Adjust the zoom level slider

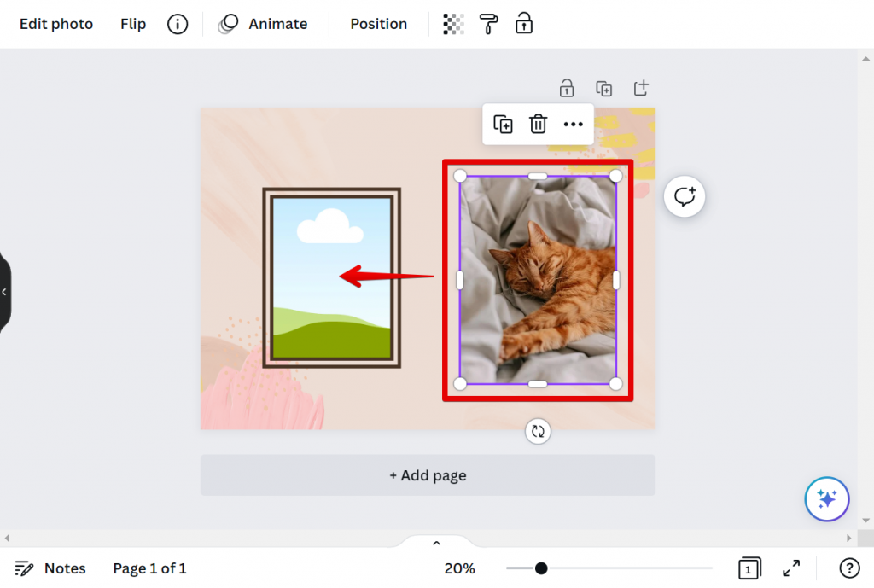(x=542, y=568)
